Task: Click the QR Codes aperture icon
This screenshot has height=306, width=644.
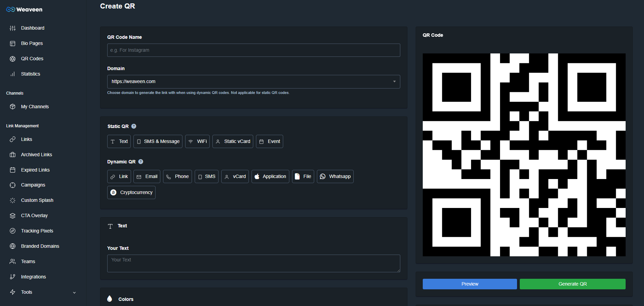Action: [x=13, y=59]
